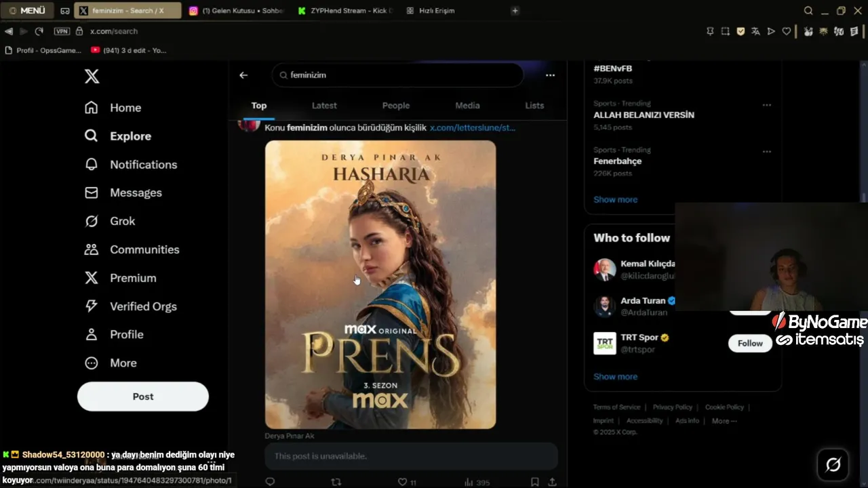This screenshot has height=488, width=868.
Task: Open the floating Grok button
Action: [x=833, y=465]
